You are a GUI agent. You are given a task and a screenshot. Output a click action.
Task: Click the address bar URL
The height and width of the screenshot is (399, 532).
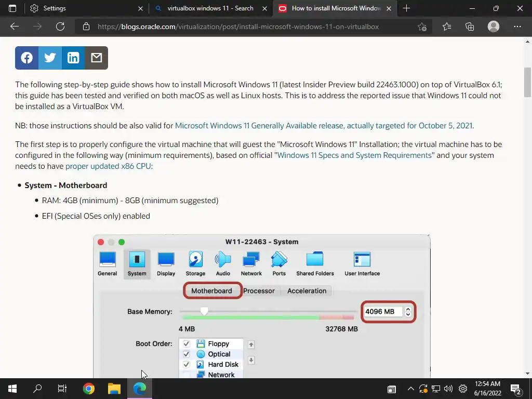(x=238, y=26)
